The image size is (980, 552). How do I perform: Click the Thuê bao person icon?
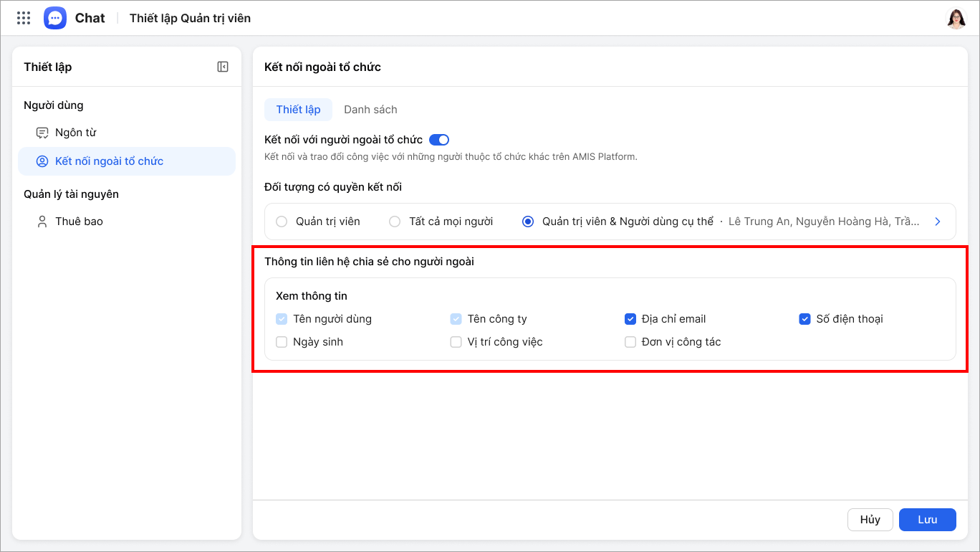click(42, 222)
